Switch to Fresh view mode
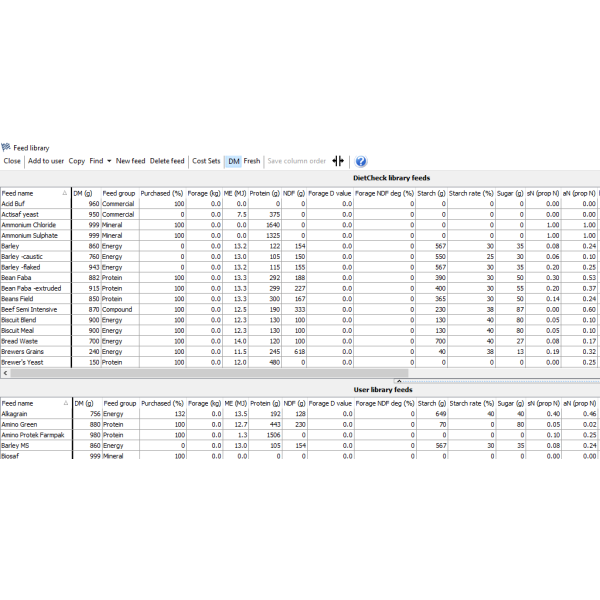 click(252, 161)
